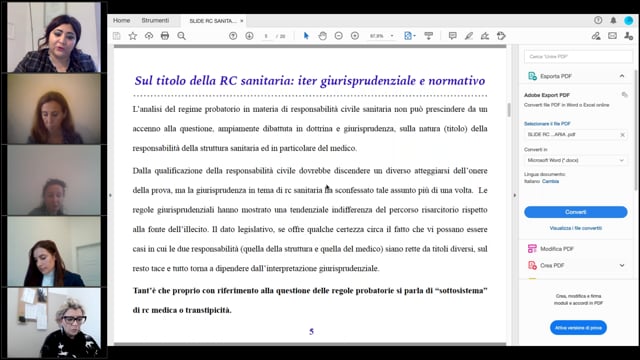This screenshot has width=640, height=360.
Task: Select the highlighter pen tool
Action: click(x=469, y=36)
